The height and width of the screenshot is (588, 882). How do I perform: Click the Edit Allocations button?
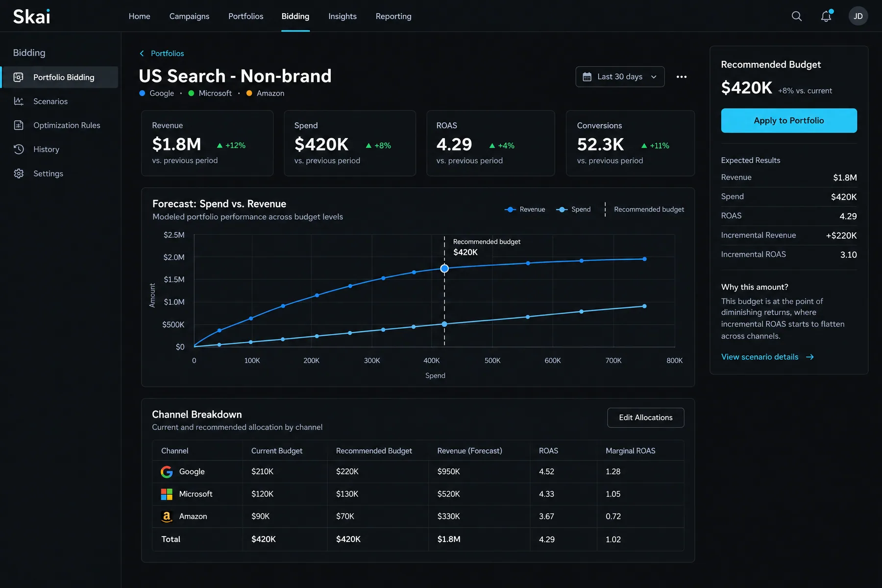point(645,417)
